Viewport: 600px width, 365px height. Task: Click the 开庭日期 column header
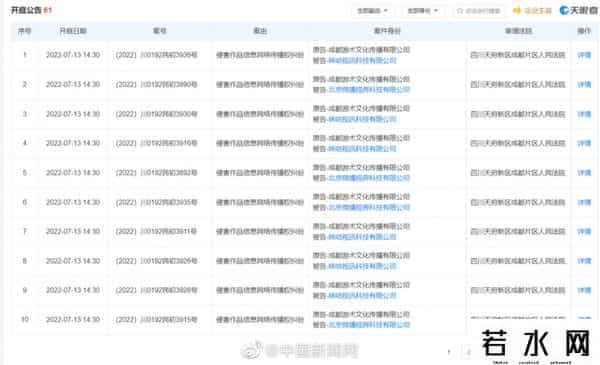(73, 31)
